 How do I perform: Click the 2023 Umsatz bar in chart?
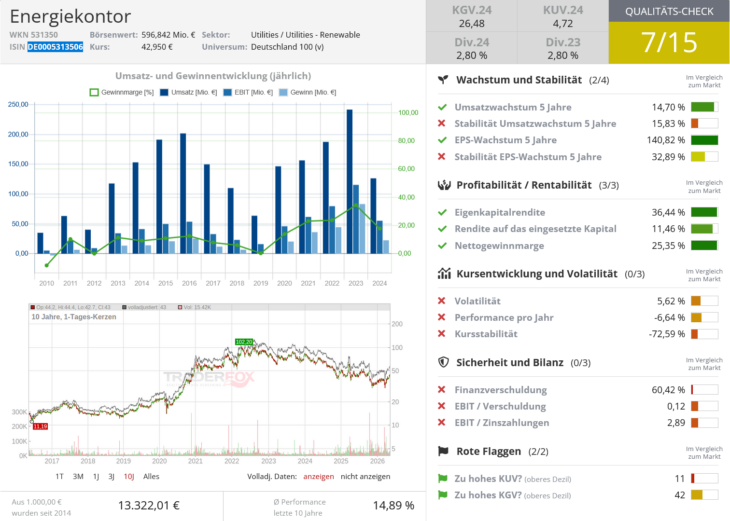(x=350, y=182)
